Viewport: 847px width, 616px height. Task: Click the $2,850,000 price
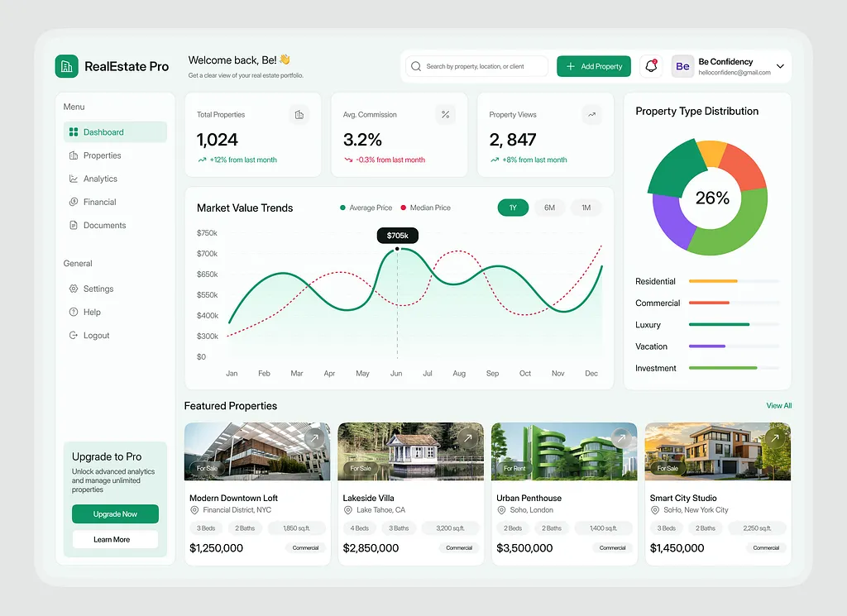tap(371, 548)
